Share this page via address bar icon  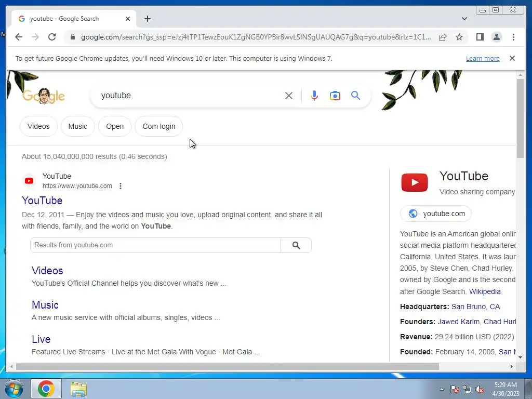coord(443,37)
